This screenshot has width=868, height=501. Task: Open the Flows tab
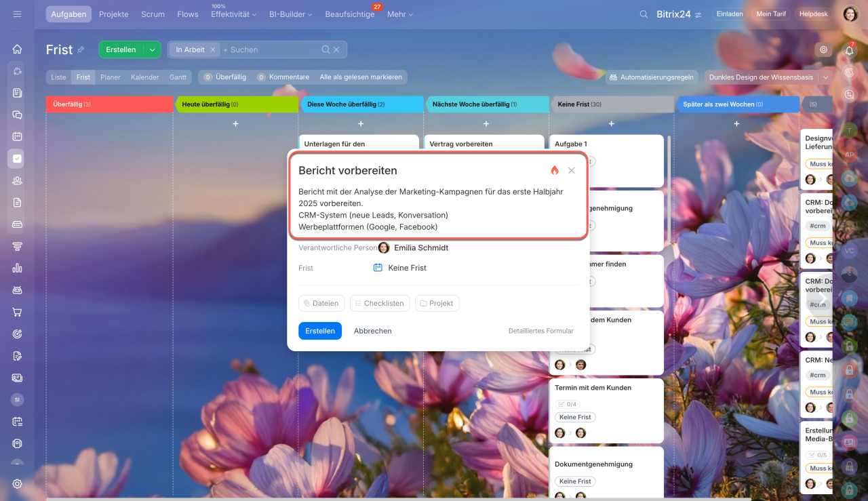(x=188, y=14)
